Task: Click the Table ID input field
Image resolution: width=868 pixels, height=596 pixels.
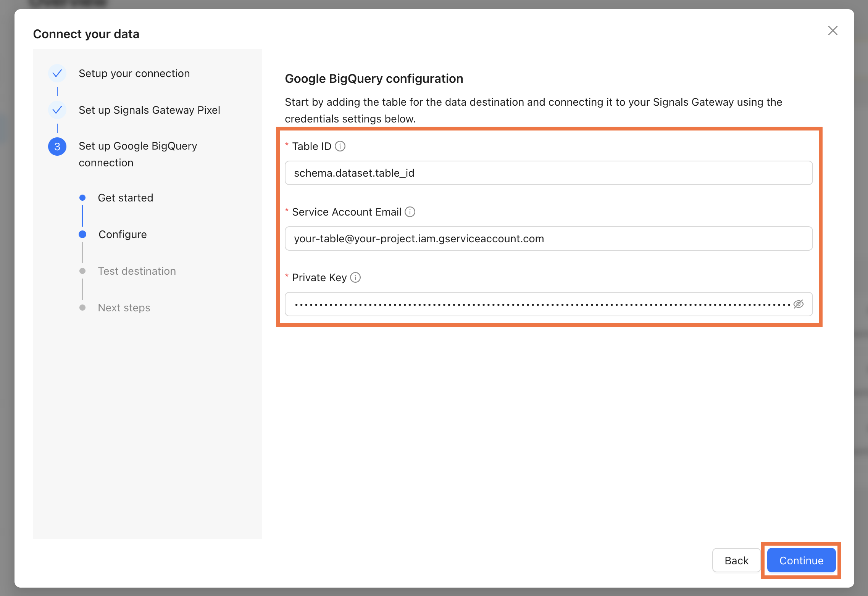Action: (549, 173)
